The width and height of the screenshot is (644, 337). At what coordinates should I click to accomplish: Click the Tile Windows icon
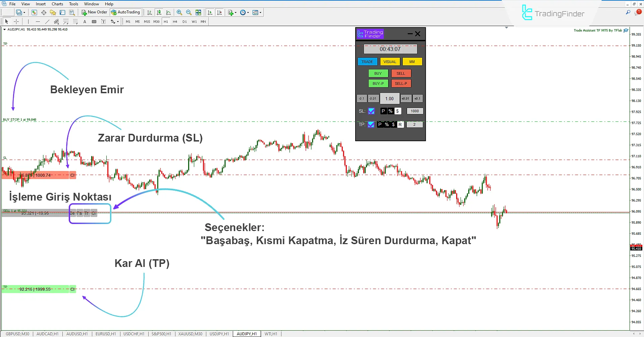[198, 12]
